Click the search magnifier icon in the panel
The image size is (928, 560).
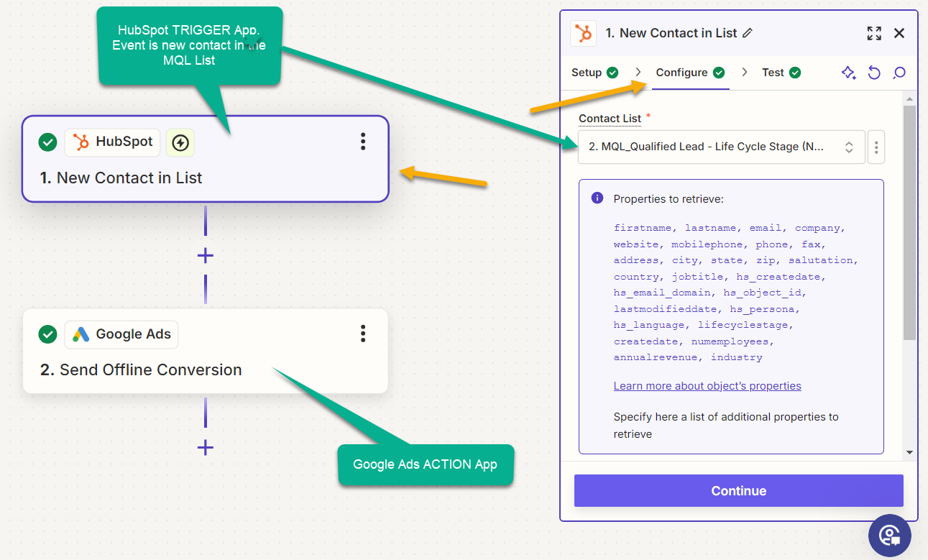(x=899, y=73)
